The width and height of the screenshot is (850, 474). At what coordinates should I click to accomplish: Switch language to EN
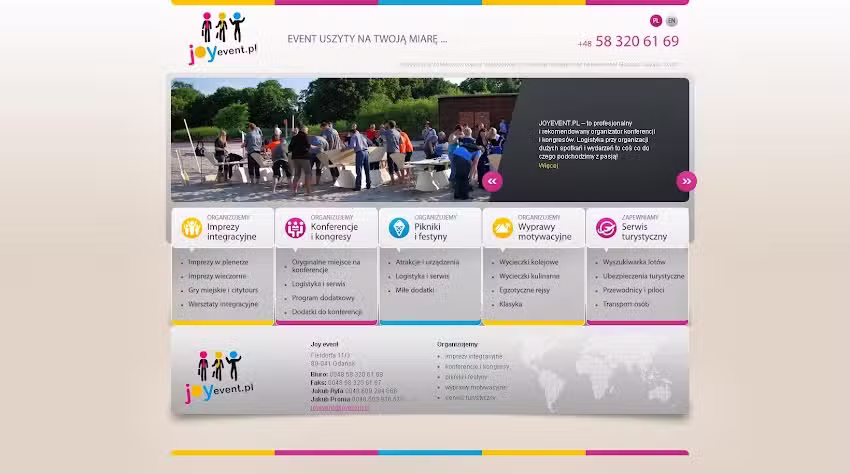[672, 21]
